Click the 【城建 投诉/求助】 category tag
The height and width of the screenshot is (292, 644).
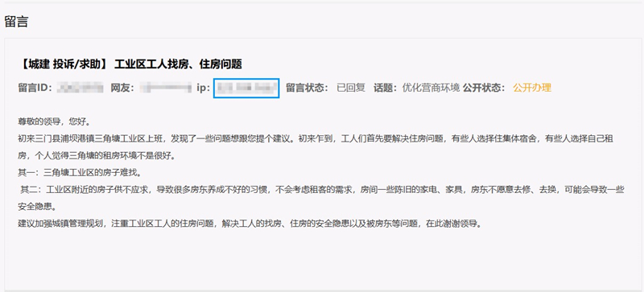pyautogui.click(x=64, y=64)
